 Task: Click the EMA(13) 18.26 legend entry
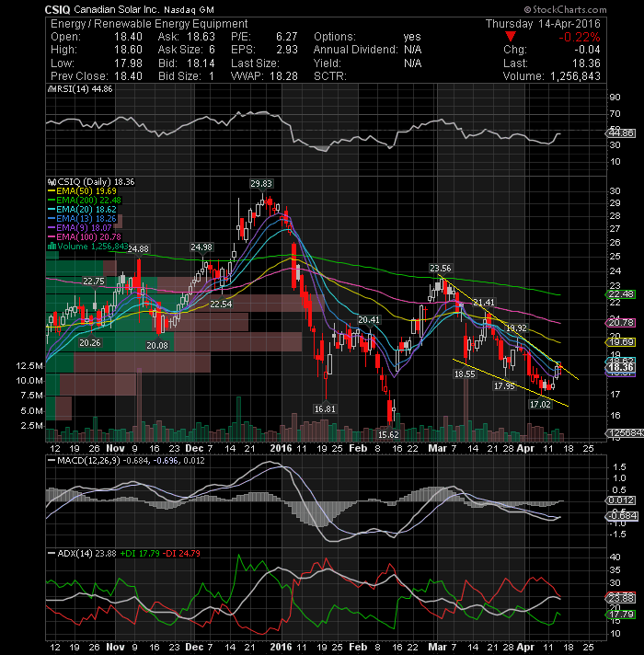(82, 218)
